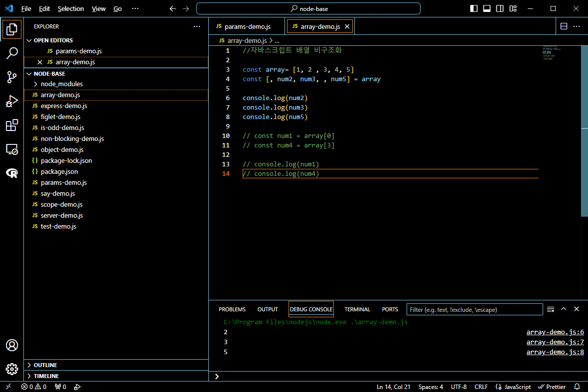Open express-demo.js in the explorer
The image size is (588, 392).
click(x=116, y=106)
